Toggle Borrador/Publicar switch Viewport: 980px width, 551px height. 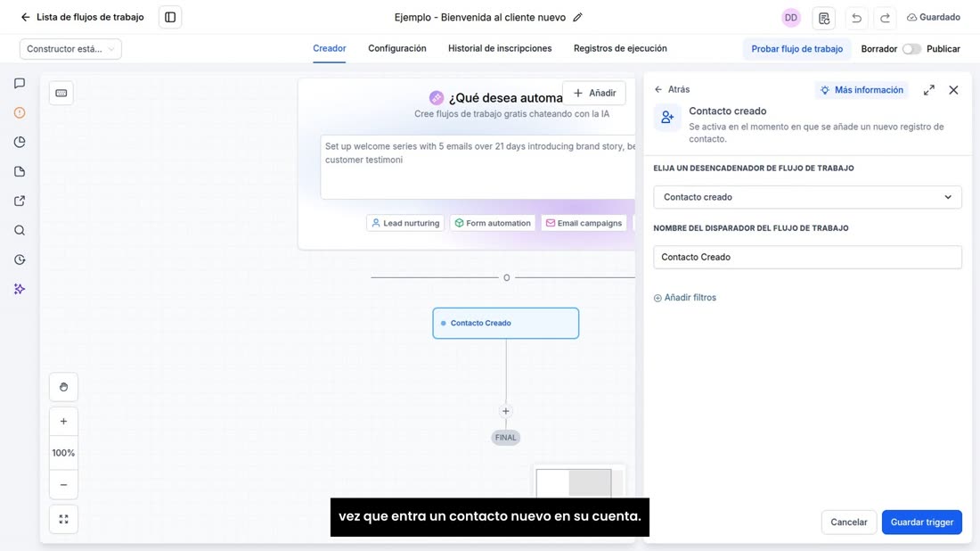pyautogui.click(x=911, y=49)
